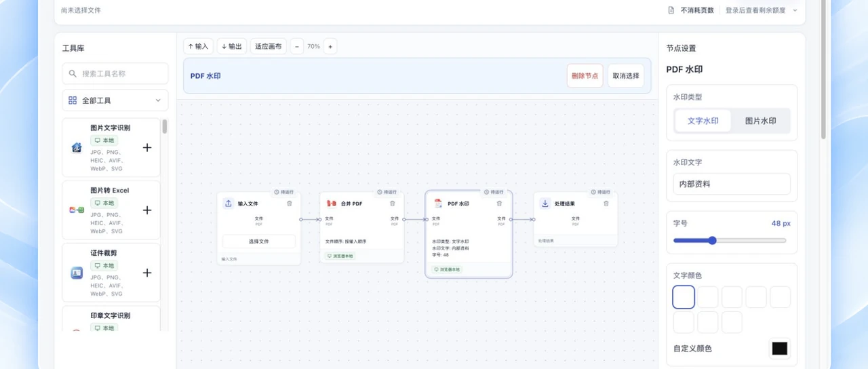
Task: Click the upload icon on 输入文件 node
Action: [229, 203]
